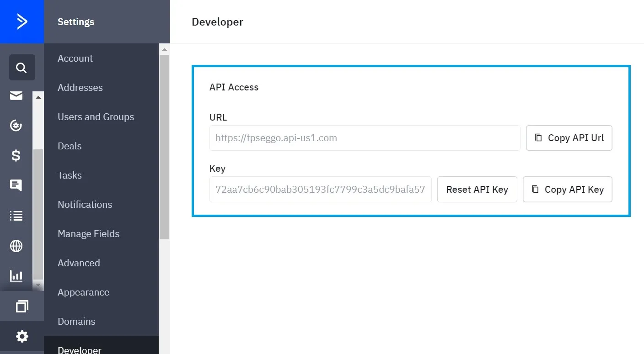Click the Key field label
The width and height of the screenshot is (644, 354).
click(x=217, y=169)
